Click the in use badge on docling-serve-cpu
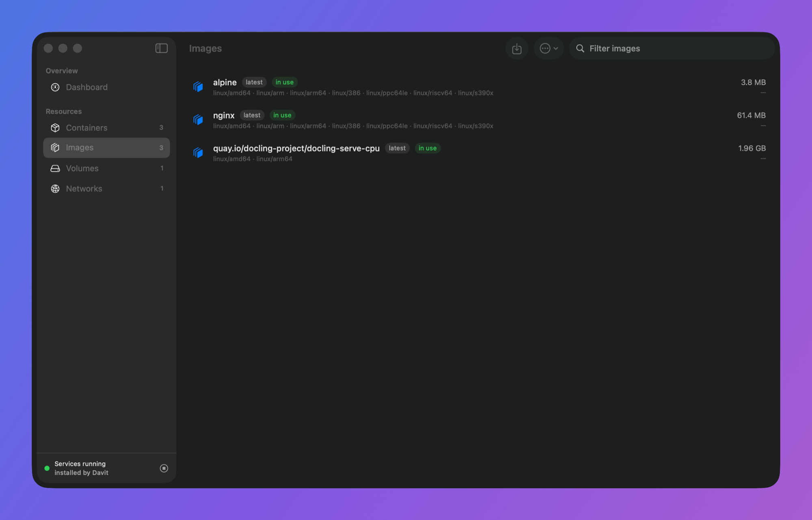Screen dimensions: 812x520 coord(428,148)
